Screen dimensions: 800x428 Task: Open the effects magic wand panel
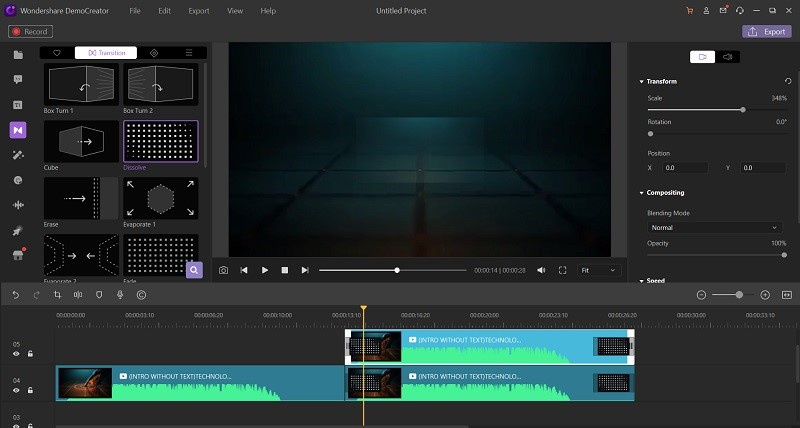coord(18,155)
